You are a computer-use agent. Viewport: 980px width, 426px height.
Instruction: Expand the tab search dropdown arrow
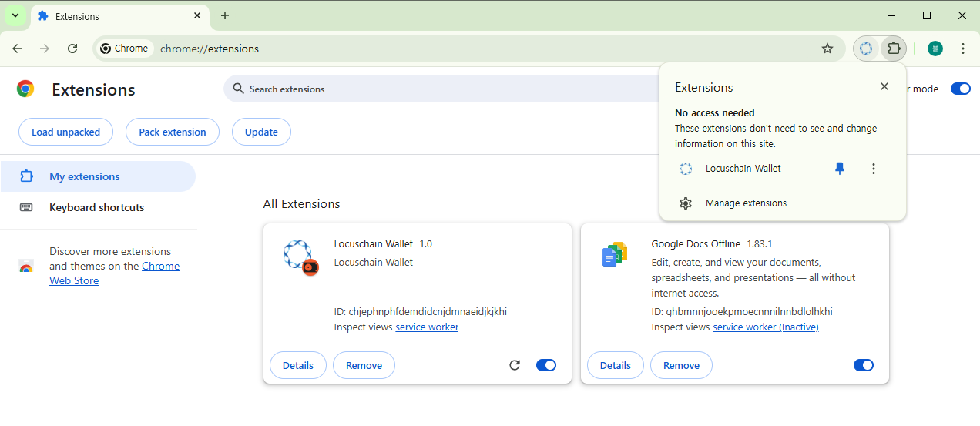15,15
